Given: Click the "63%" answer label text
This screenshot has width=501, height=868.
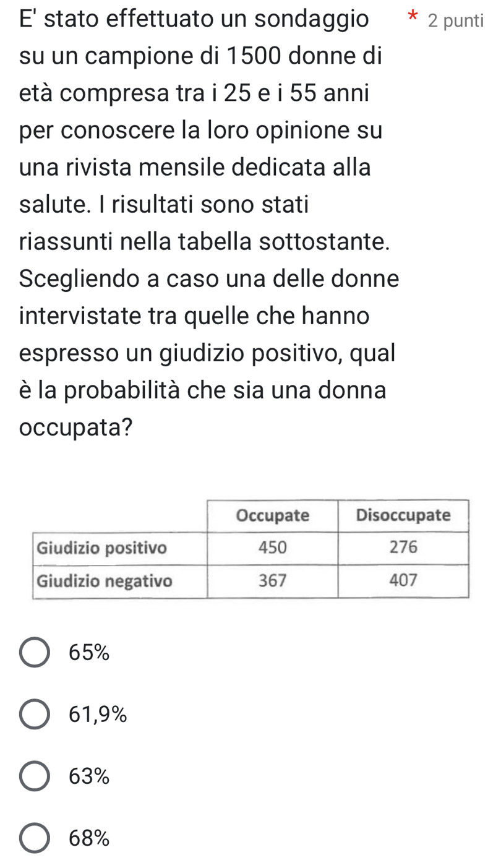Looking at the screenshot, I should click(x=90, y=776).
